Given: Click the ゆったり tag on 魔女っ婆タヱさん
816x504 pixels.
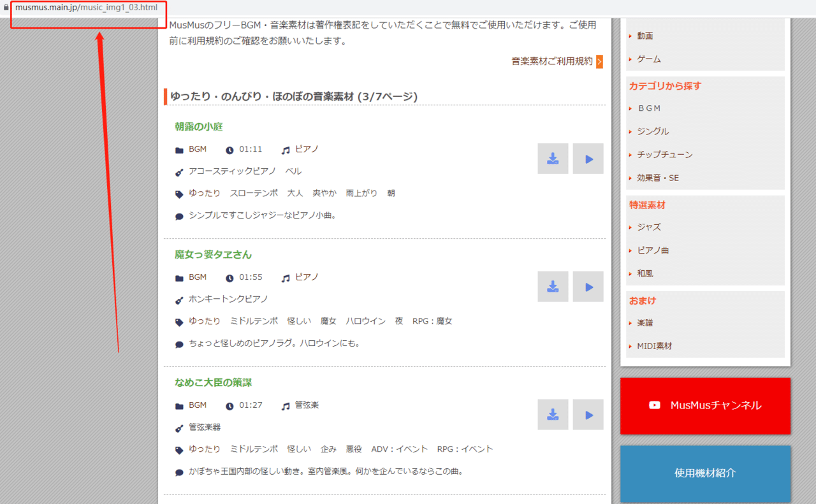Looking at the screenshot, I should 205,320.
